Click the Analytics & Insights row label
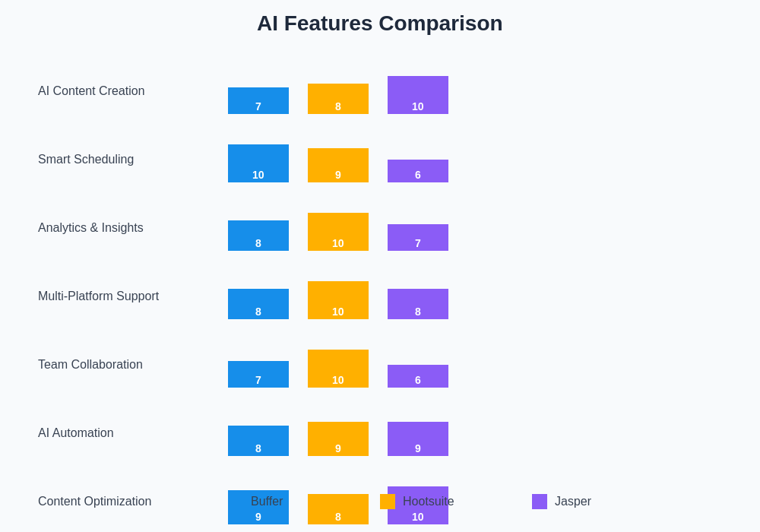This screenshot has width=760, height=532. tap(90, 228)
